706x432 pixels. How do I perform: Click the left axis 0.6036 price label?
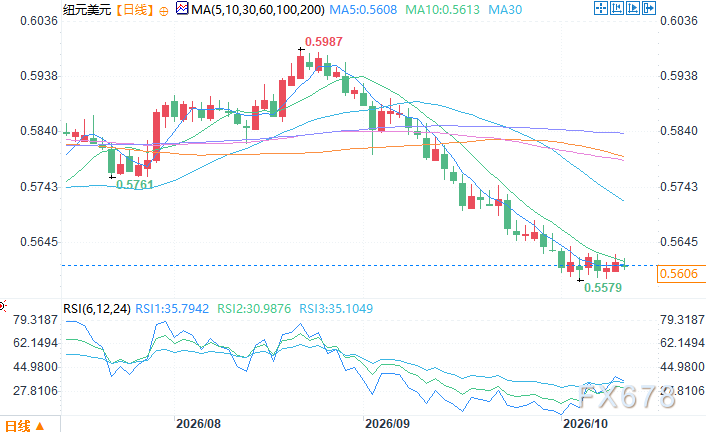point(39,21)
